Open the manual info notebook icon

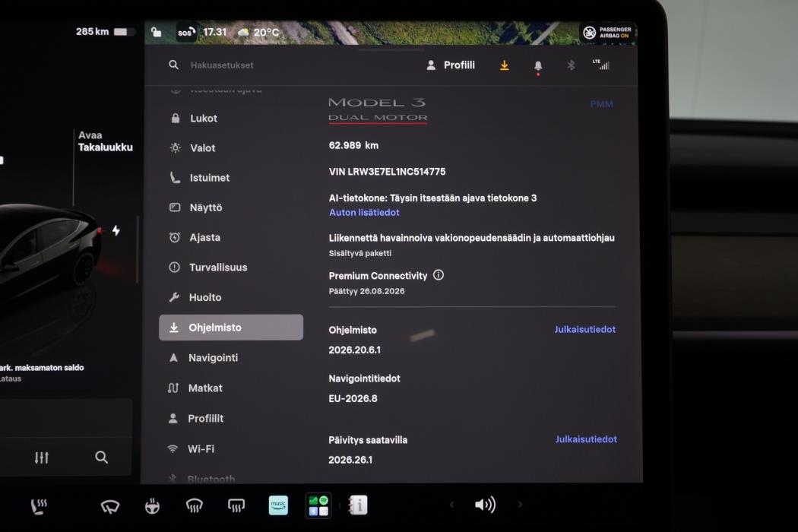click(x=358, y=505)
